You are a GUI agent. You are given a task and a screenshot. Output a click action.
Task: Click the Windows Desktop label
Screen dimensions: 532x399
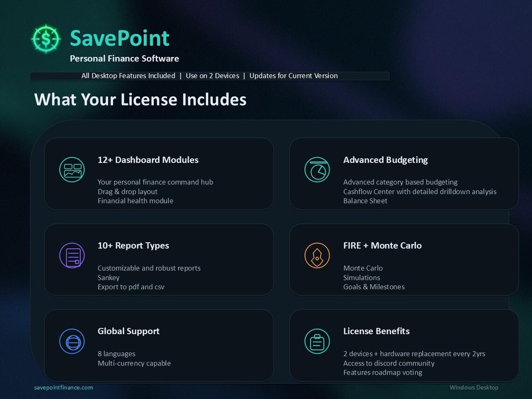[x=474, y=387]
